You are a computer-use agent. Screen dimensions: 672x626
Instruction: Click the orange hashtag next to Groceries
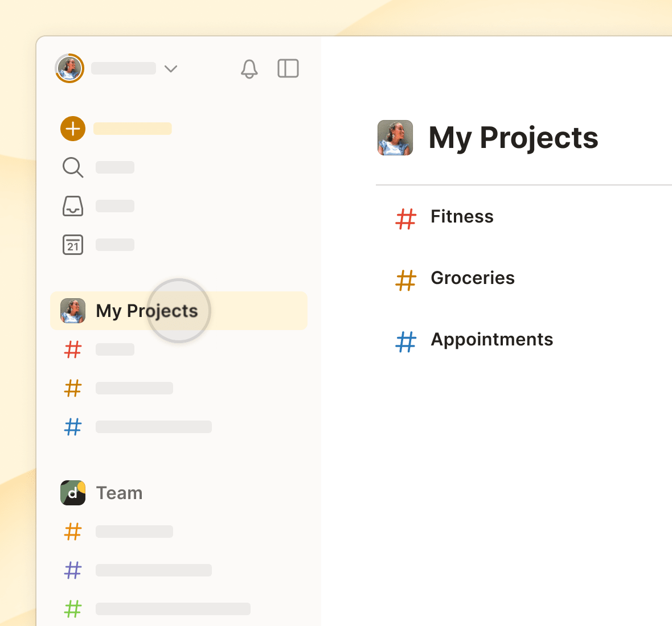coord(406,281)
